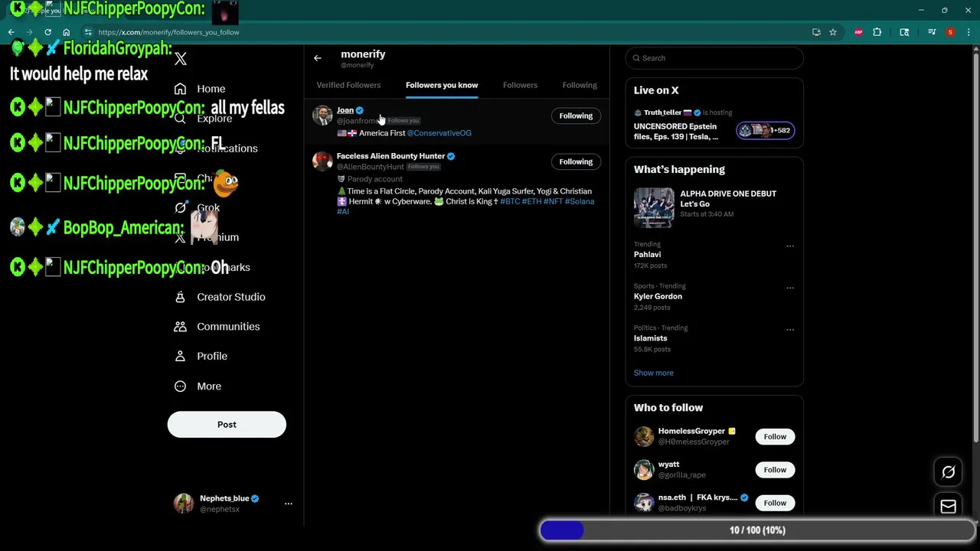Open the tab search toolbar icon
980x551 pixels.
tap(904, 32)
